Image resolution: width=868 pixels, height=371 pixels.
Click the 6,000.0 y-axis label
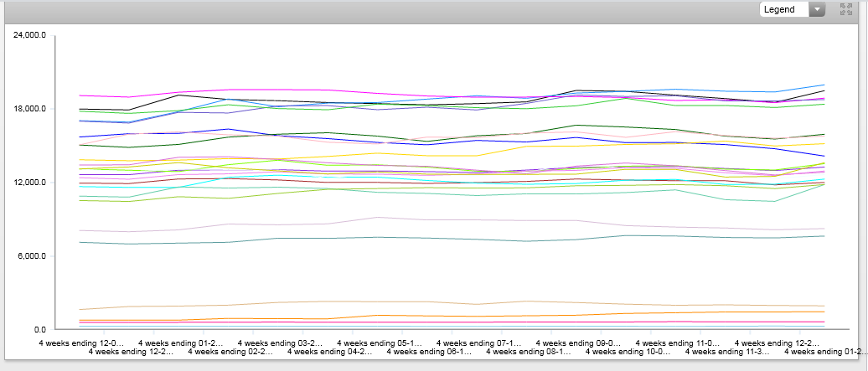pos(30,256)
